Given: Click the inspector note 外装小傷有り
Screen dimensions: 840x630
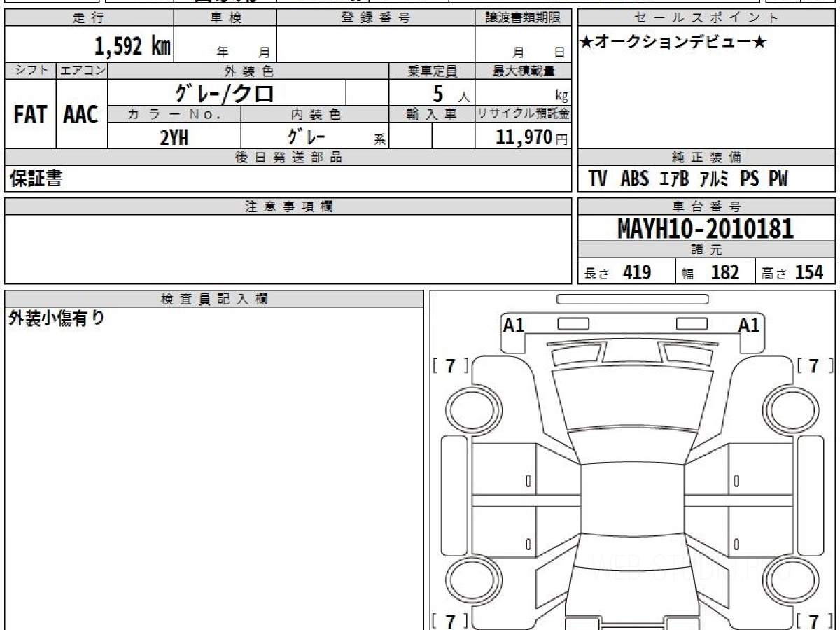Looking at the screenshot, I should point(57,319).
